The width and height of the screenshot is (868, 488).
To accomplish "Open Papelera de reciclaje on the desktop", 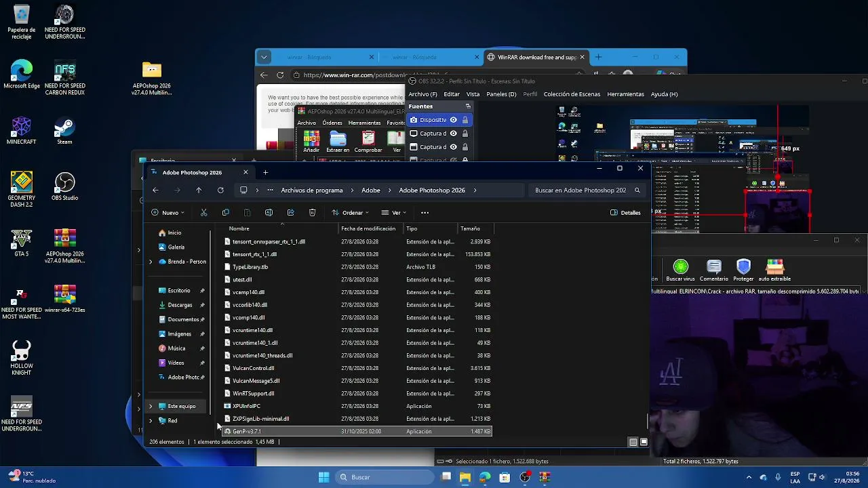I will (21, 22).
